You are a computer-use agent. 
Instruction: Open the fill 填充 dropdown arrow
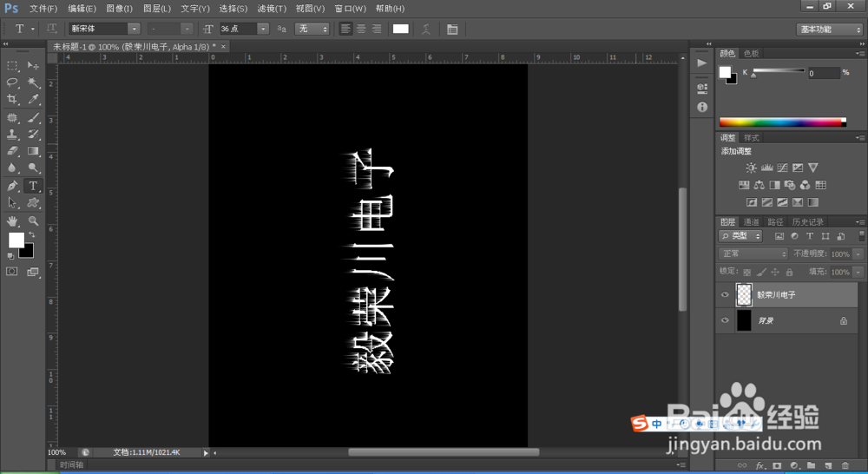pos(858,272)
